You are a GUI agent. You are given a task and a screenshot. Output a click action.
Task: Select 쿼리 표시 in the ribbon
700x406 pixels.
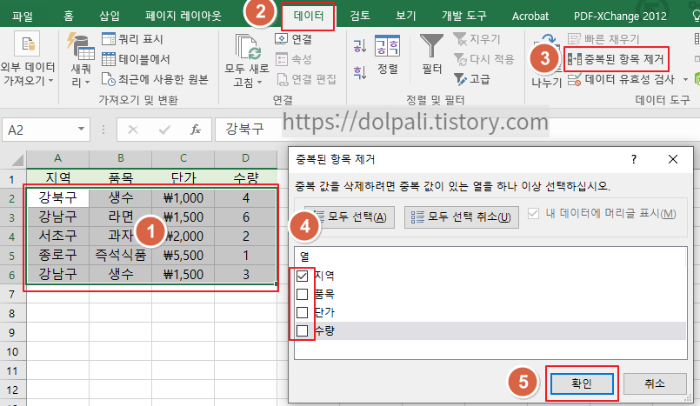[x=132, y=39]
